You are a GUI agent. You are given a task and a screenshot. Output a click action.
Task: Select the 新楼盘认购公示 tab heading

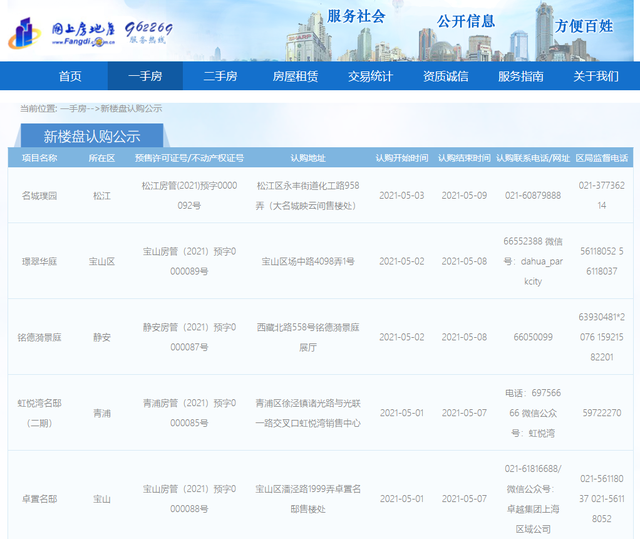(92, 136)
